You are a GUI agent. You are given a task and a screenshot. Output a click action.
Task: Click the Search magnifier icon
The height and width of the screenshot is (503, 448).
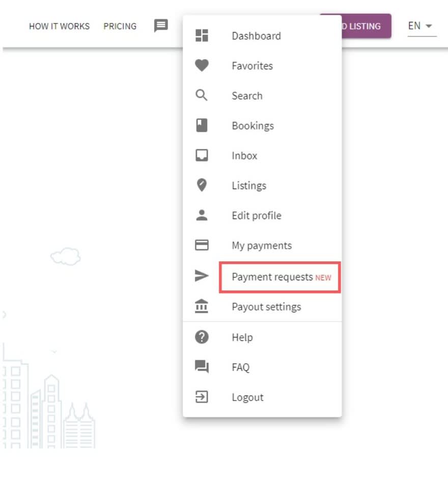202,95
